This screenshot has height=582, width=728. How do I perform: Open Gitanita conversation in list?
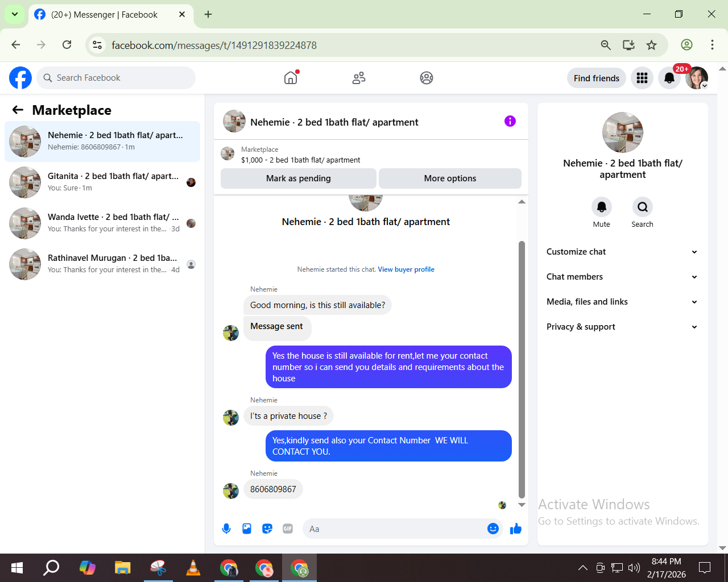[102, 182]
